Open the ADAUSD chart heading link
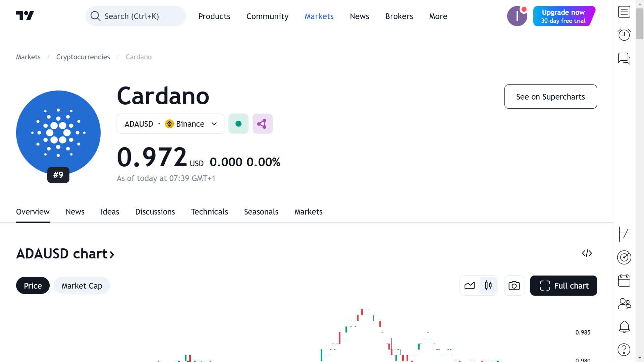Viewport: 644px width, 362px height. click(65, 254)
